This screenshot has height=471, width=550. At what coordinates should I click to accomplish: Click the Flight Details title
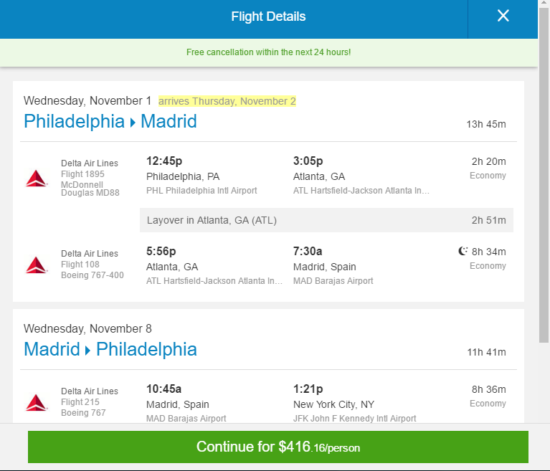coord(268,16)
